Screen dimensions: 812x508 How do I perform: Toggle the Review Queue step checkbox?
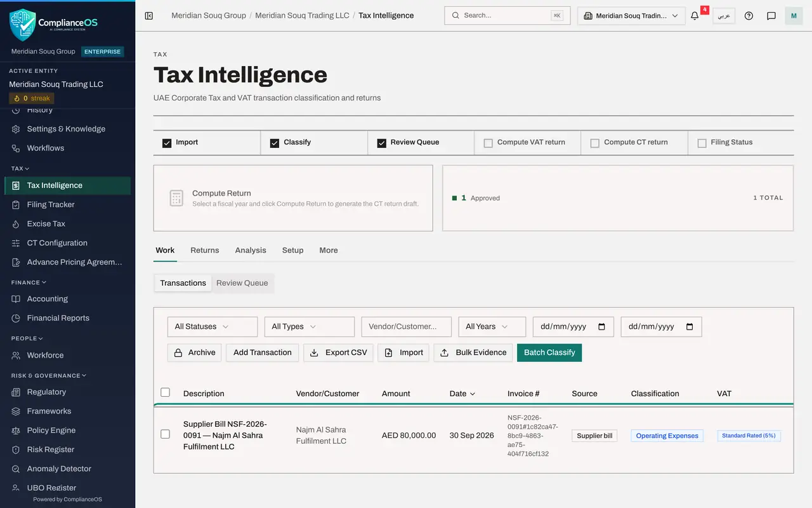(x=382, y=143)
